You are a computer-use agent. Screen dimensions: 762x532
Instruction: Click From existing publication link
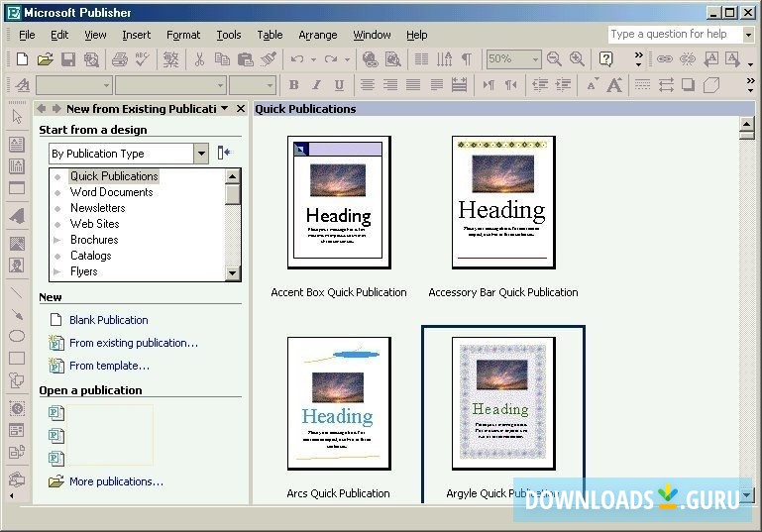134,343
